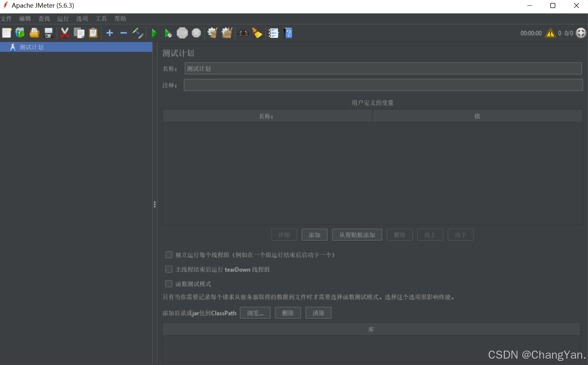Open the 帮助 menu
The image size is (588, 365).
(120, 19)
